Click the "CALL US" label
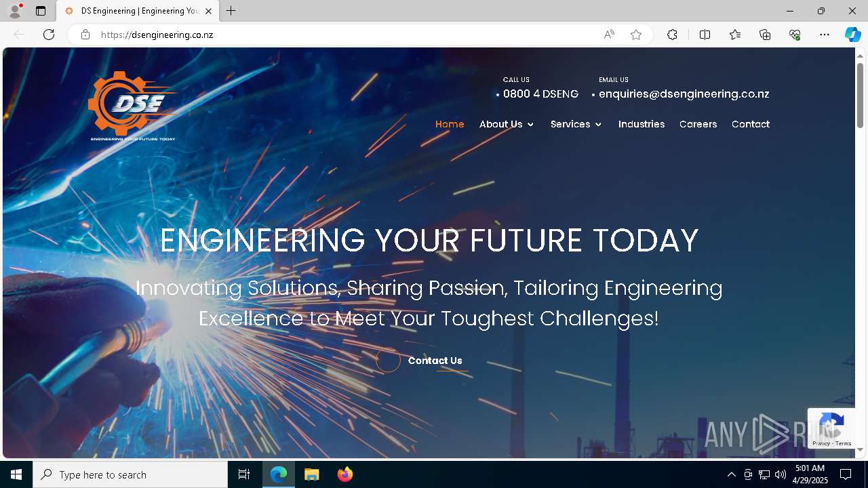This screenshot has width=868, height=488. point(516,80)
